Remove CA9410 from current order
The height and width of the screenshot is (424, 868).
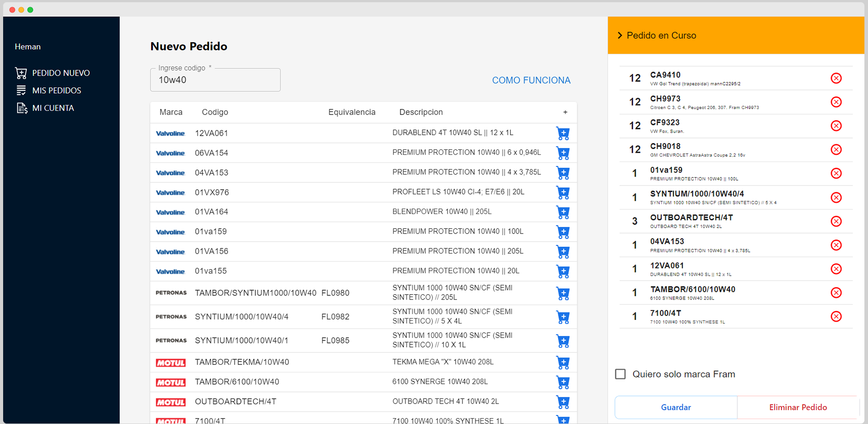click(x=836, y=78)
